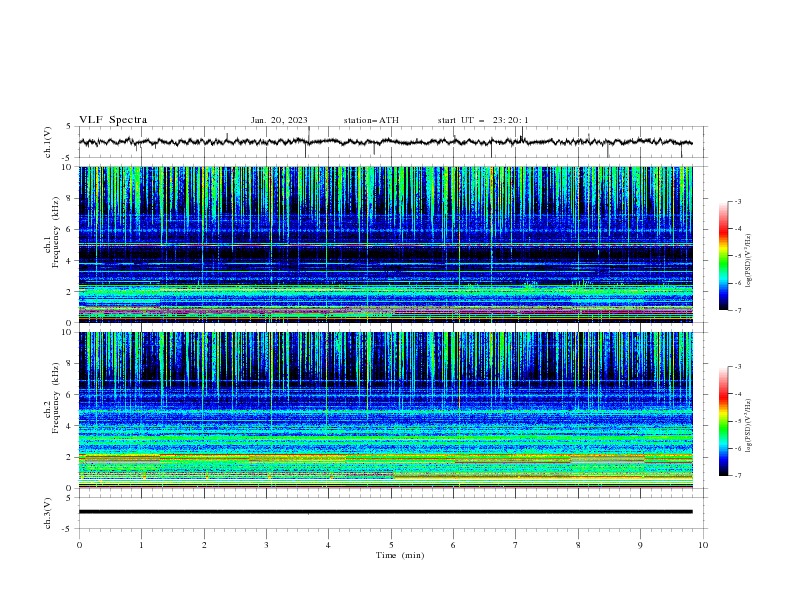Image resolution: width=792 pixels, height=612 pixels.
Task: Select the "start UT = 23:20:1" text
Action: click(x=483, y=120)
